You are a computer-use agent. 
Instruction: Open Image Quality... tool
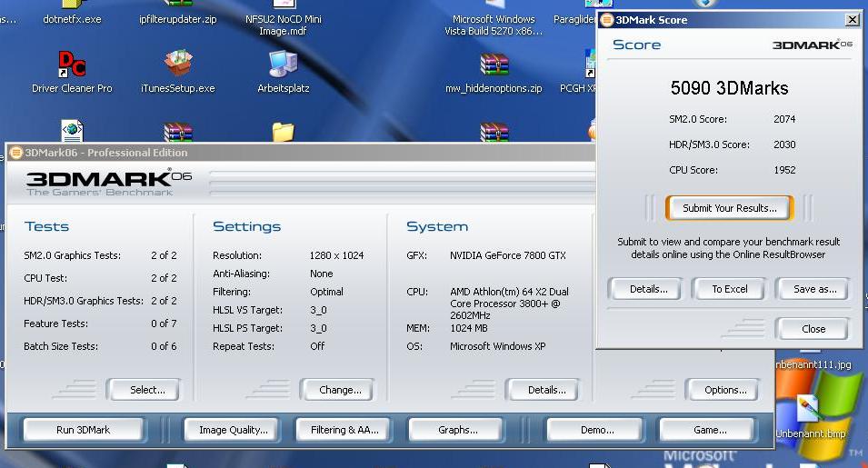233,429
